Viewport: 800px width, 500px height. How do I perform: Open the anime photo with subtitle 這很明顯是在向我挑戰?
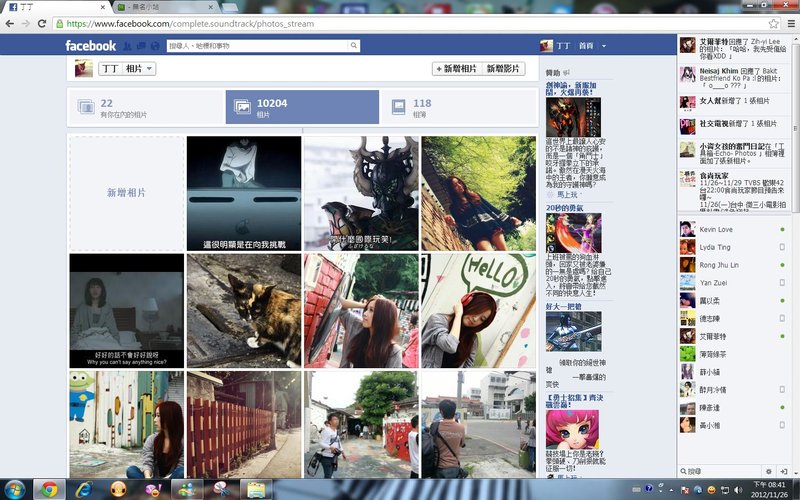click(x=244, y=193)
